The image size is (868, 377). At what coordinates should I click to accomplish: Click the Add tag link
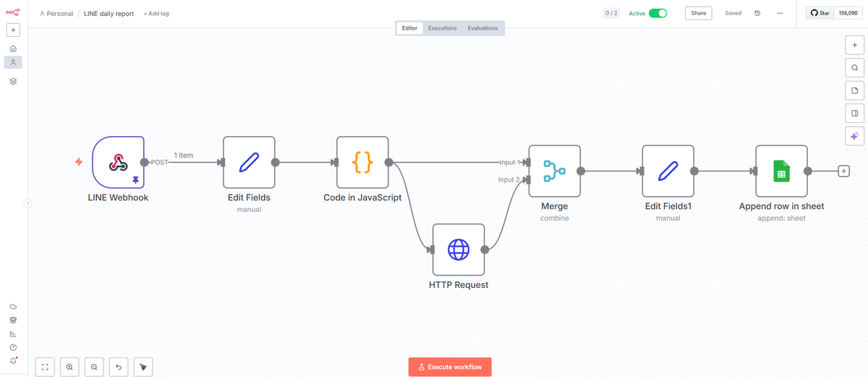pyautogui.click(x=156, y=14)
